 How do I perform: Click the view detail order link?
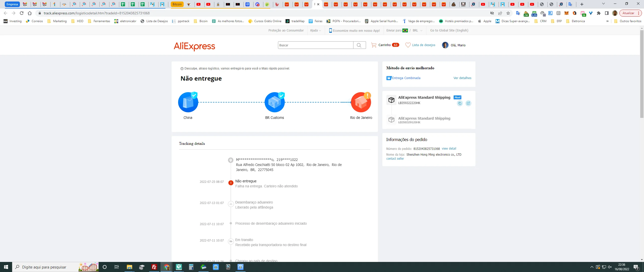click(449, 149)
